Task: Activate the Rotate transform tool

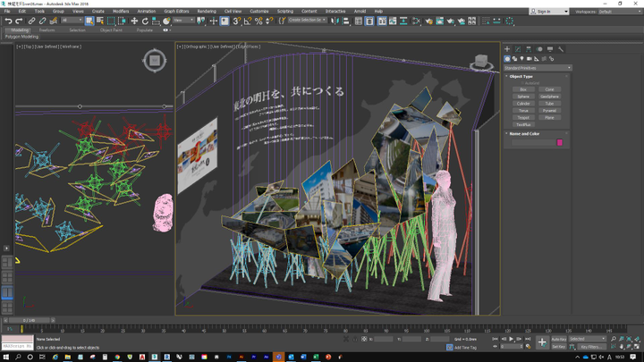Action: [x=145, y=21]
